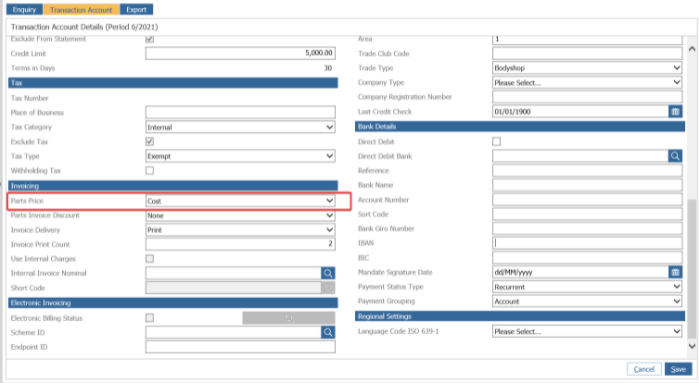Click the Invoicing section header
The image size is (699, 384).
click(173, 186)
